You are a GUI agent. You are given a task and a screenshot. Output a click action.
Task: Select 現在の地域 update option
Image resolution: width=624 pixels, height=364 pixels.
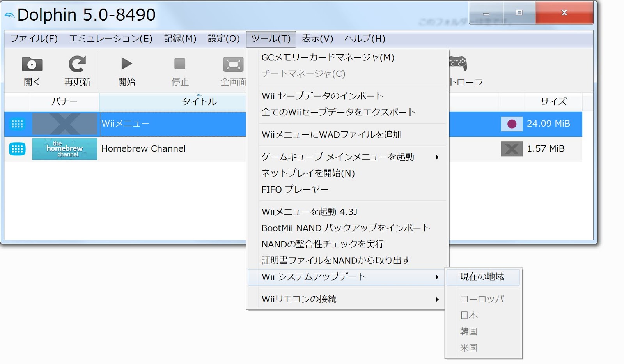pos(483,277)
